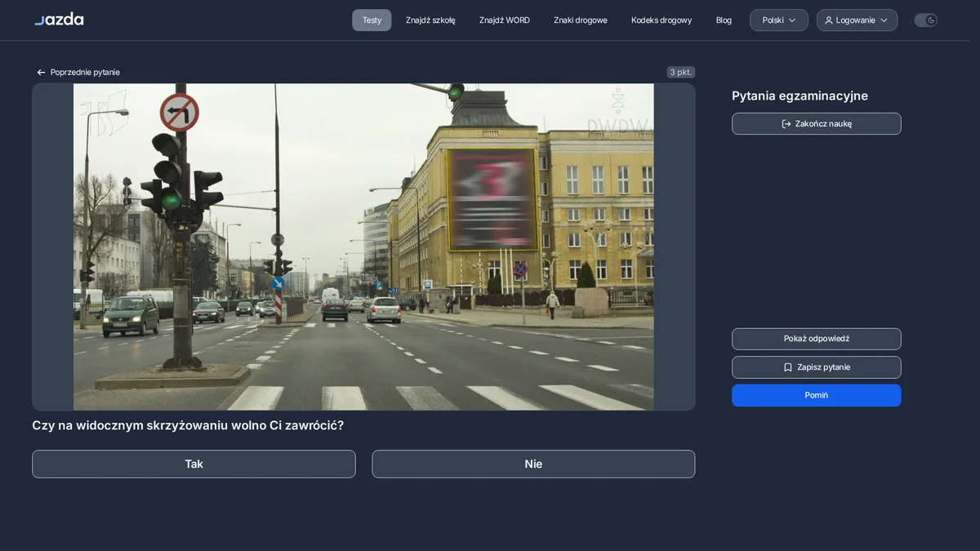Click the bookmark icon in Zapisz pytanie
The image size is (980, 551).
click(788, 367)
